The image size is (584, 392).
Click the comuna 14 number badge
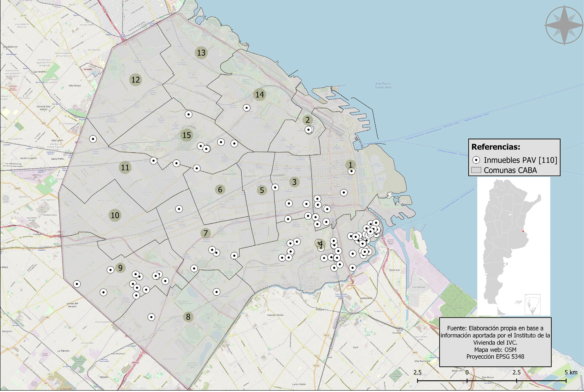click(260, 95)
